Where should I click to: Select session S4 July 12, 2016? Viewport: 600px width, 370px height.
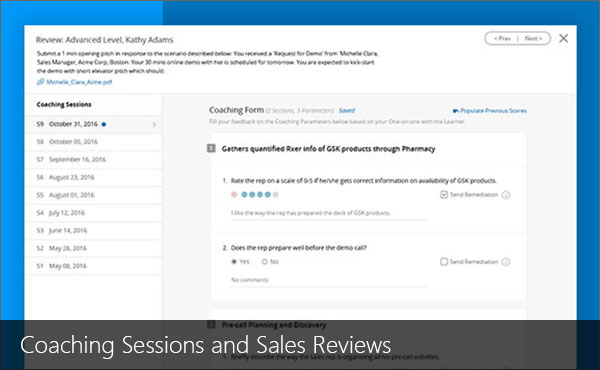click(94, 213)
